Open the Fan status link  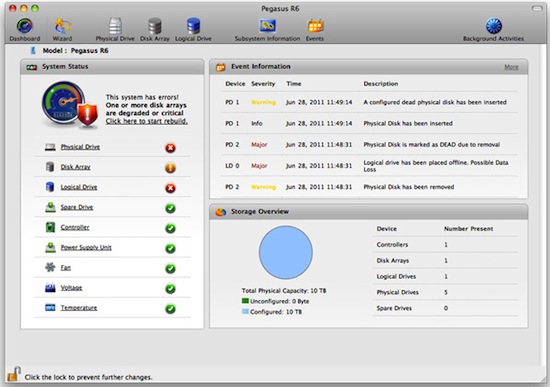pos(66,267)
